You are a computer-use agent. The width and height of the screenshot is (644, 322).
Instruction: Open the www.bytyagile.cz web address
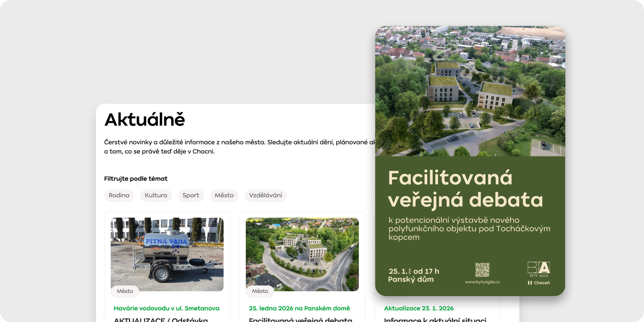pos(482,282)
